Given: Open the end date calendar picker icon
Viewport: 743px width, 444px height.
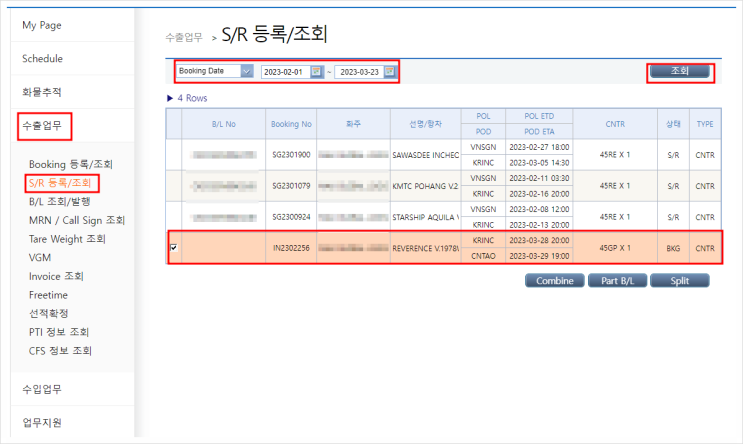Looking at the screenshot, I should coord(390,72).
